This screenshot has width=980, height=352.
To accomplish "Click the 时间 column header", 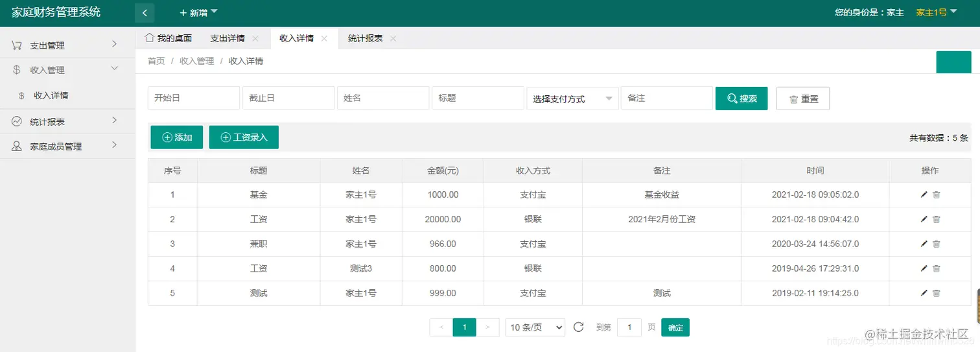I will tap(815, 170).
